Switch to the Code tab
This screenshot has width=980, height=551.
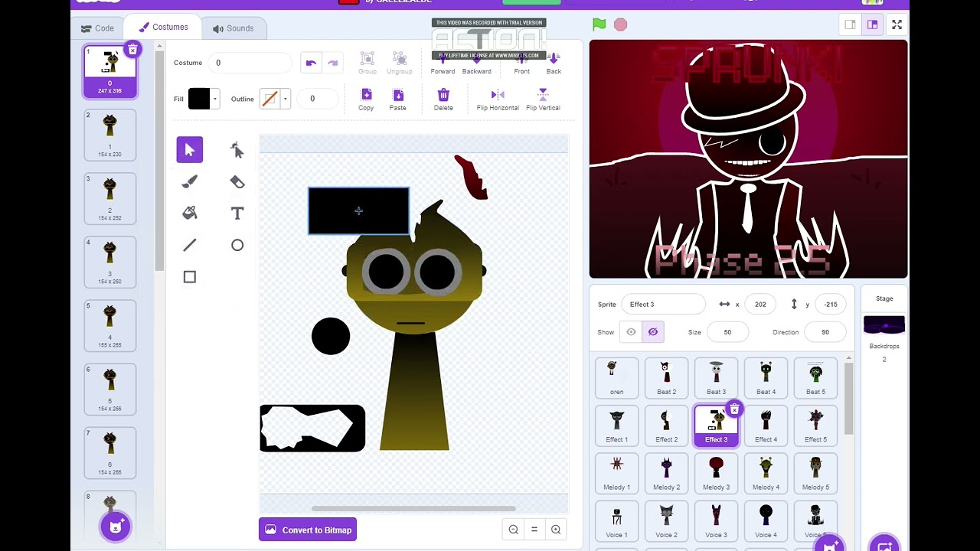click(97, 28)
